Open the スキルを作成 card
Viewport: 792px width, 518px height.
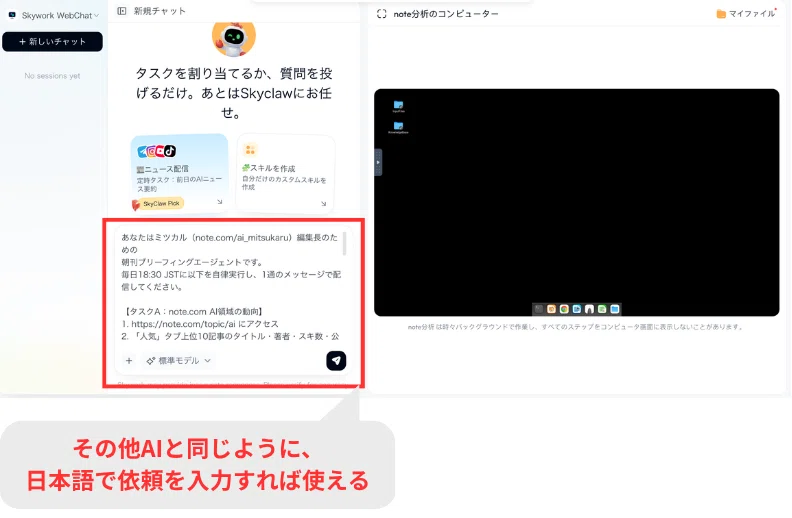coord(286,173)
